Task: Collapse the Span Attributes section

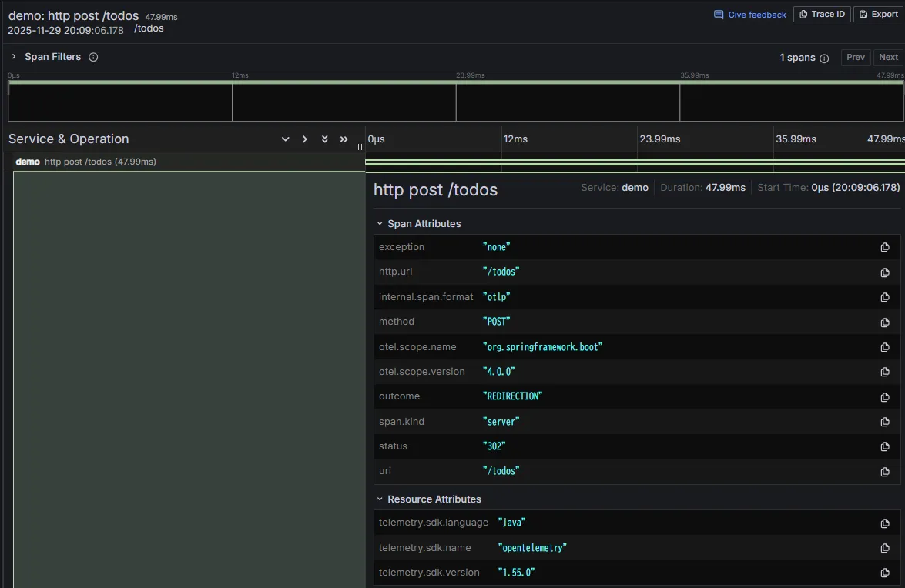Action: coord(380,224)
